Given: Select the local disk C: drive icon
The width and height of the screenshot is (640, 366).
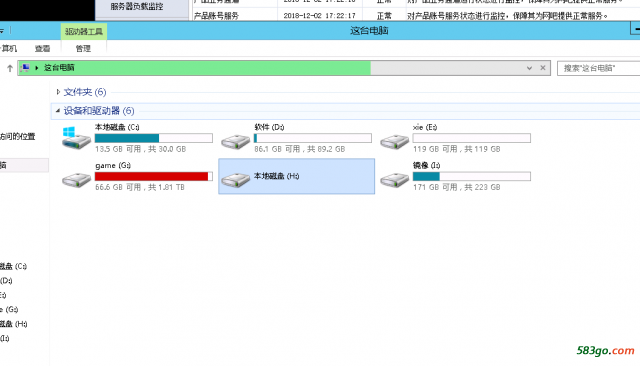Looking at the screenshot, I should tap(76, 138).
